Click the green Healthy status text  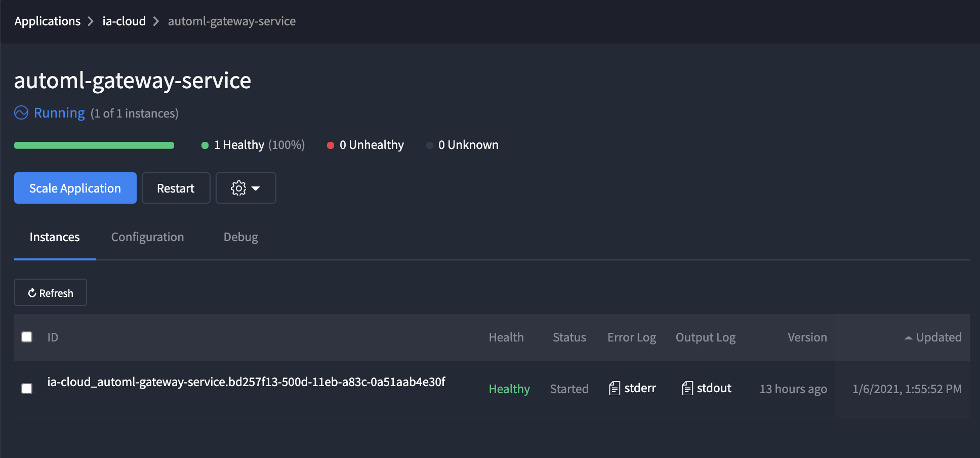pyautogui.click(x=509, y=389)
